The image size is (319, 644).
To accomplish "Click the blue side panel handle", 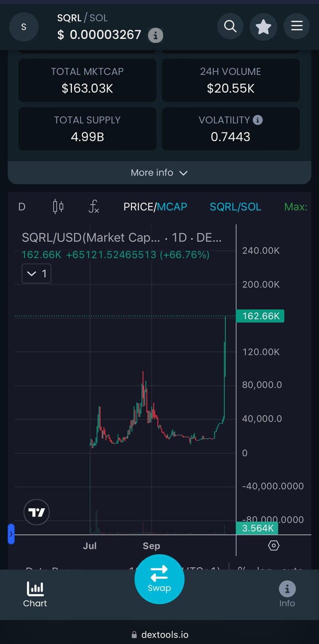I will click(11, 534).
